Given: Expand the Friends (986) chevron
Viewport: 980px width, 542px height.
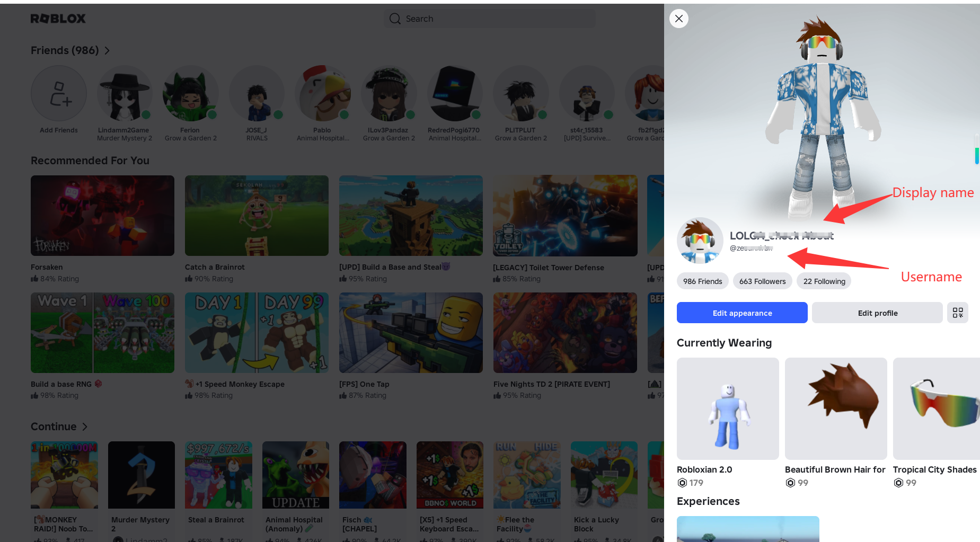Looking at the screenshot, I should point(107,50).
